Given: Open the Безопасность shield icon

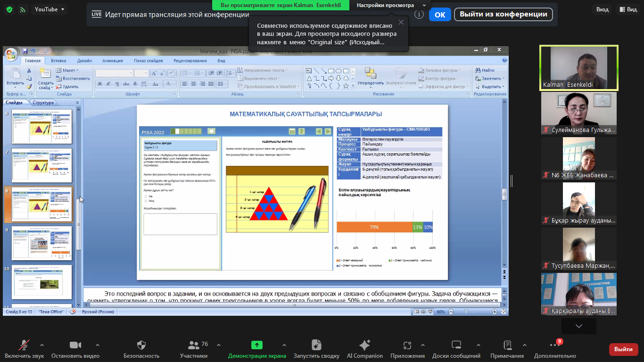Looking at the screenshot, I should [141, 345].
